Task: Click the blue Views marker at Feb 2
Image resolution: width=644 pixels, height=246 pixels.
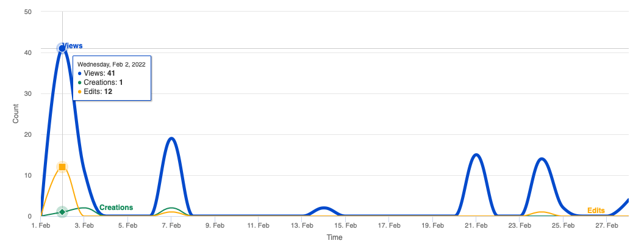Action: coord(62,48)
